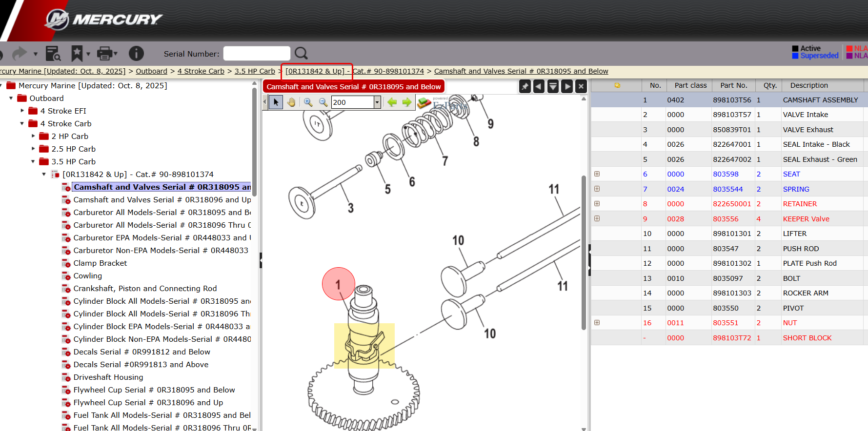Click the tree panel vertical scrollbar
The width and height of the screenshot is (868, 431).
pos(254,141)
